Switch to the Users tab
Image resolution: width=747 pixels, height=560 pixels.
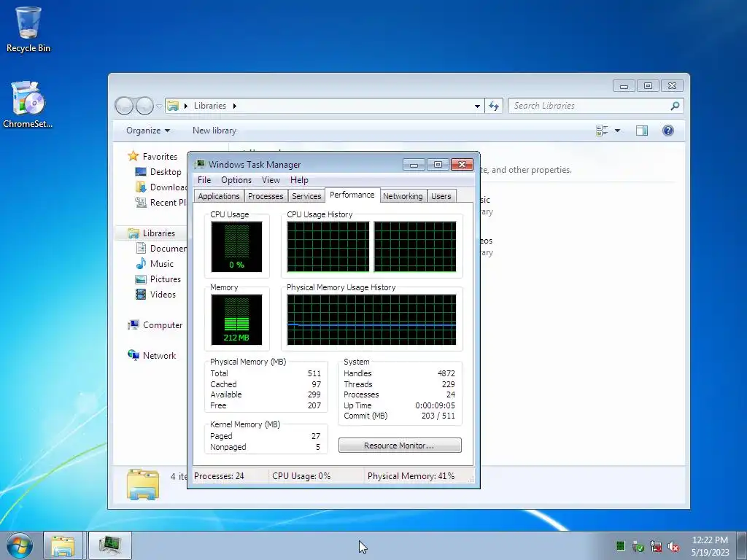[x=441, y=196]
